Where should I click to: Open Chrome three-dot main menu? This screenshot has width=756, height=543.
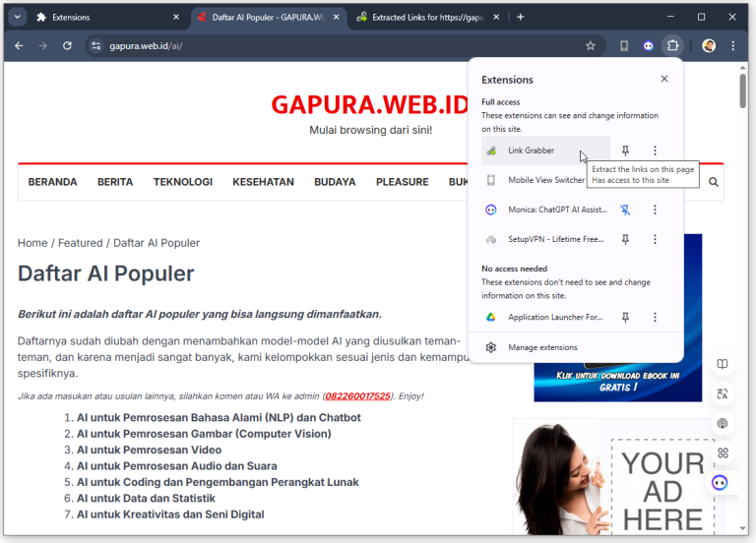coord(732,46)
